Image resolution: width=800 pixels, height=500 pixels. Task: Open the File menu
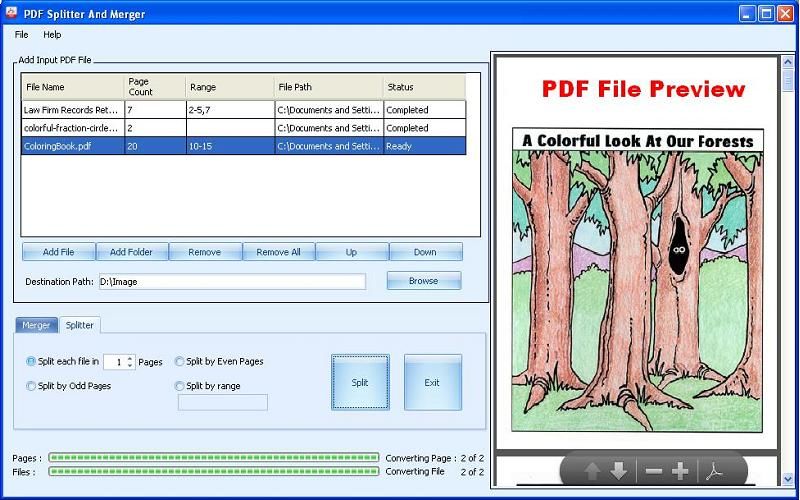21,35
